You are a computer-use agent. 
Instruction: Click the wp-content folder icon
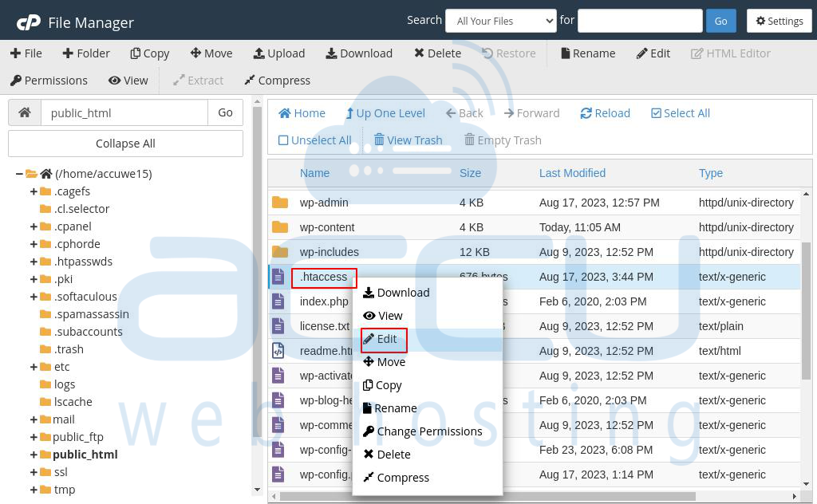[x=280, y=227]
